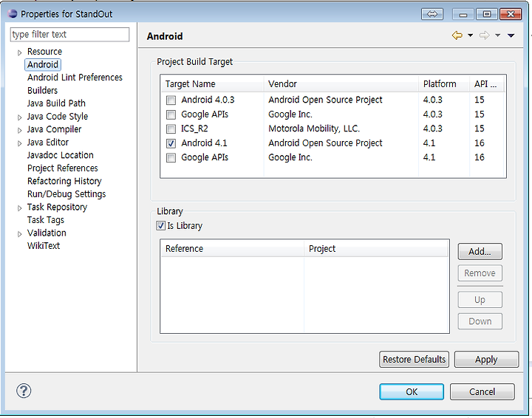Open Project References page

62,168
